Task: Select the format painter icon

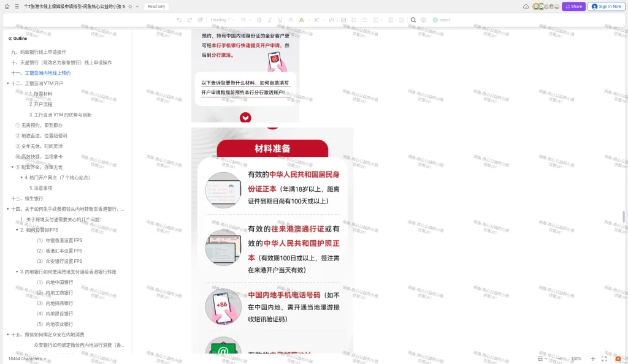Action: 201,20
